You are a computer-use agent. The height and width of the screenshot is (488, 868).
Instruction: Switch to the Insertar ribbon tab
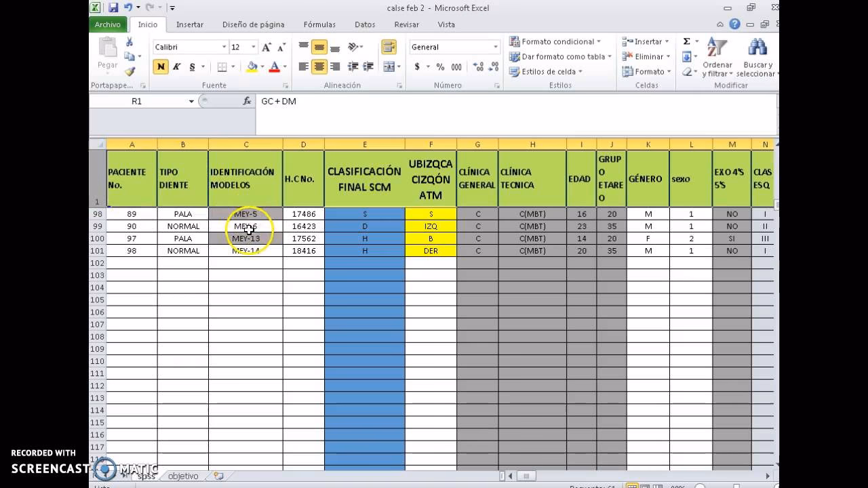[190, 24]
